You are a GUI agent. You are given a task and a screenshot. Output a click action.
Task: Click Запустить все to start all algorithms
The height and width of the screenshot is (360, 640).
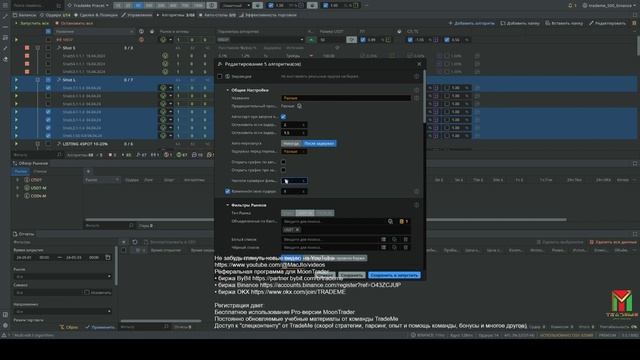coord(32,23)
